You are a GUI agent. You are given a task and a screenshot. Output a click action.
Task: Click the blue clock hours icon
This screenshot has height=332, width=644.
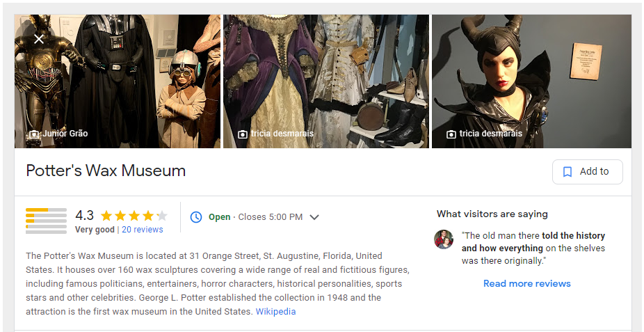(x=196, y=217)
